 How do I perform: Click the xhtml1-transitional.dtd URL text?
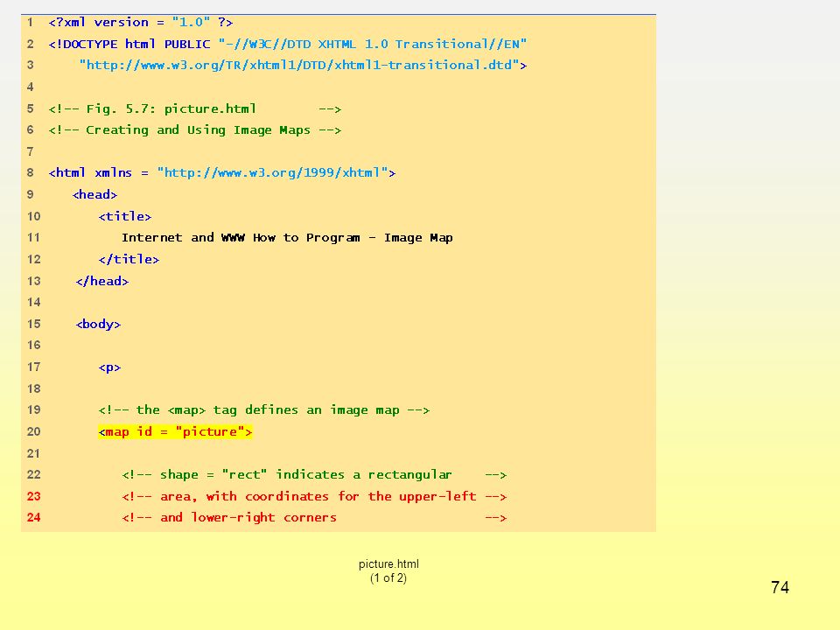point(304,66)
